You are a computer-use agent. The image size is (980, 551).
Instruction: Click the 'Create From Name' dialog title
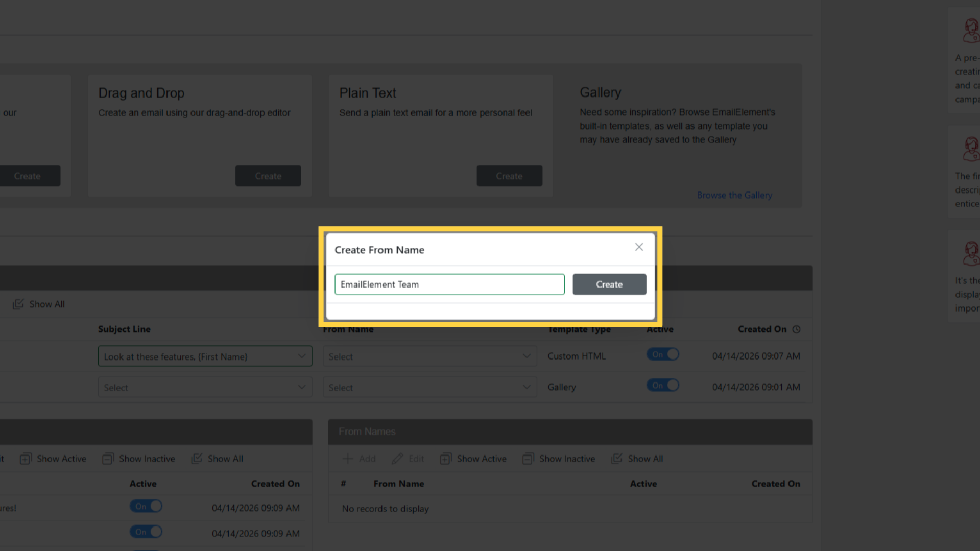[x=379, y=250]
